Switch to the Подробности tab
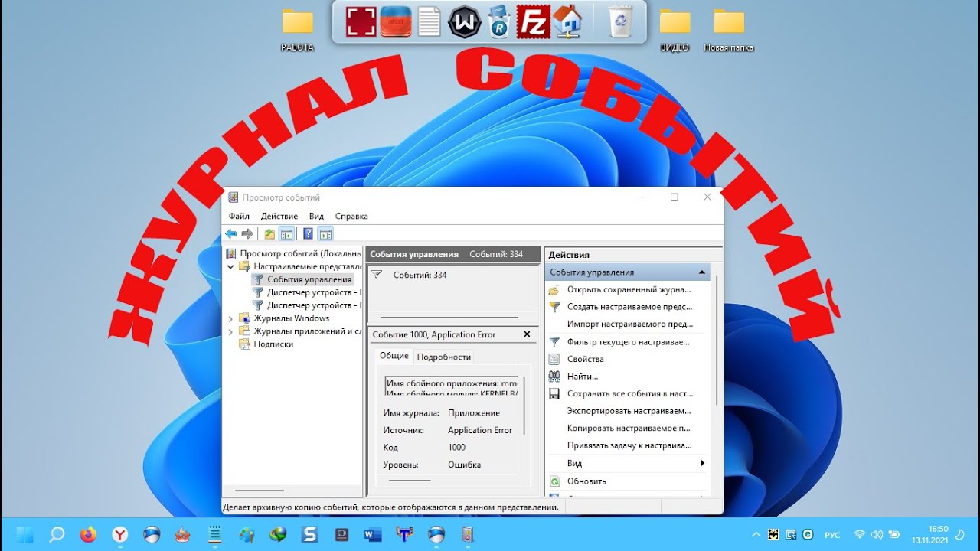Viewport: 980px width, 551px height. (444, 357)
